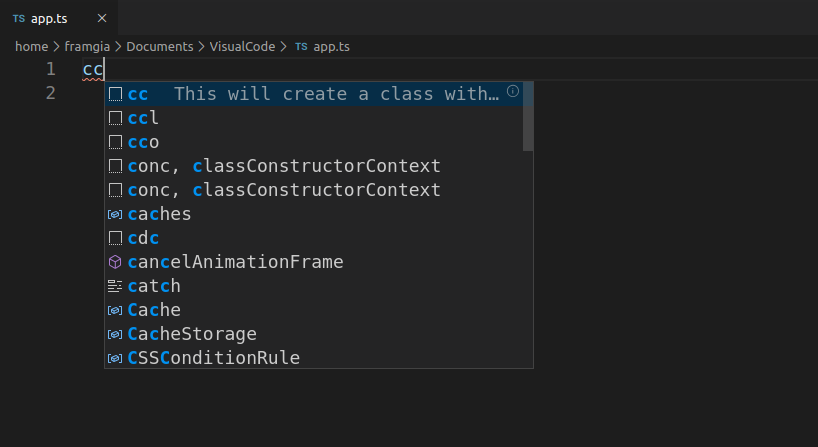This screenshot has width=818, height=447.
Task: Click the snippet icon beside the cco suggestion
Action: click(x=115, y=142)
